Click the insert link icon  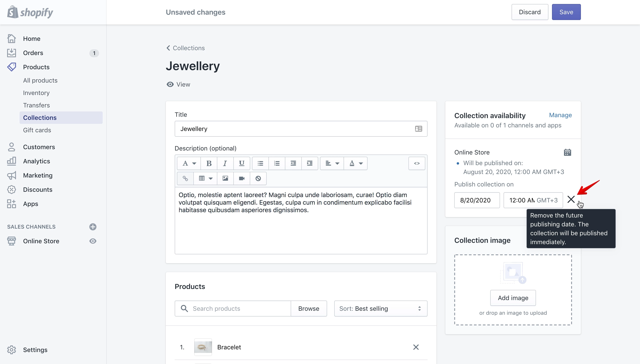185,178
